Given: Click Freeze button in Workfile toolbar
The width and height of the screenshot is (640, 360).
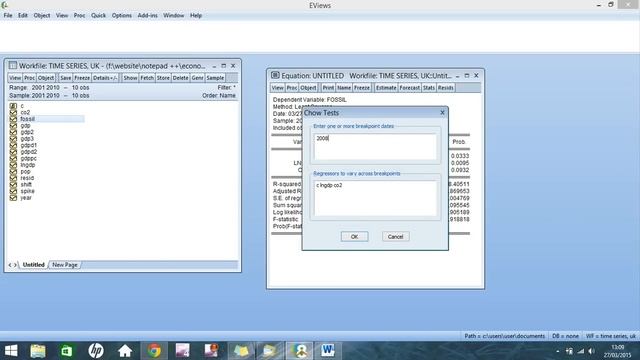Looking at the screenshot, I should pos(82,78).
